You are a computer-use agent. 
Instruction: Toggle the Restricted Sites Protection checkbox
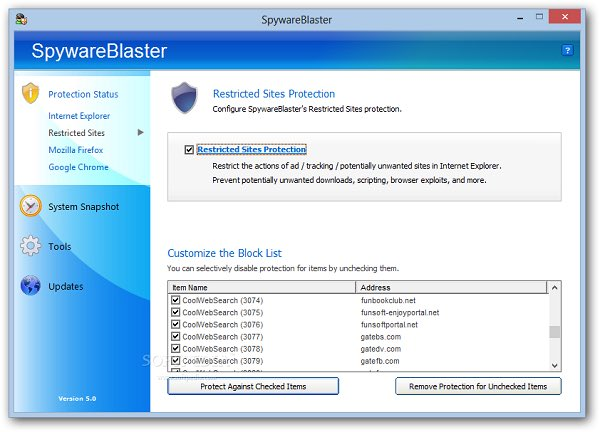point(189,149)
